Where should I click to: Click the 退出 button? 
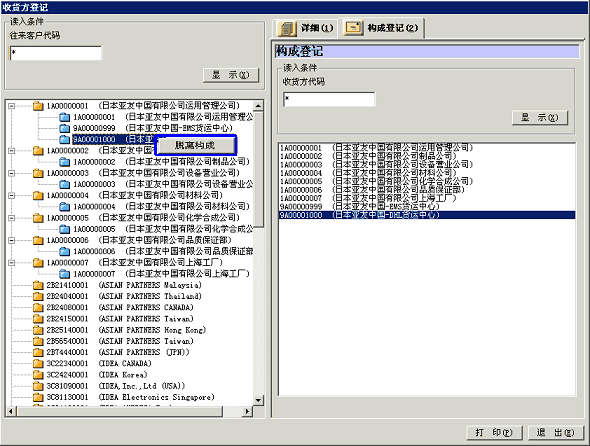click(556, 432)
